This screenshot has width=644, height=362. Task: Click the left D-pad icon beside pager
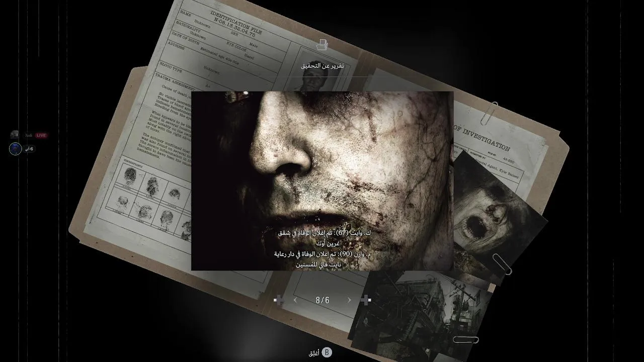(x=278, y=300)
